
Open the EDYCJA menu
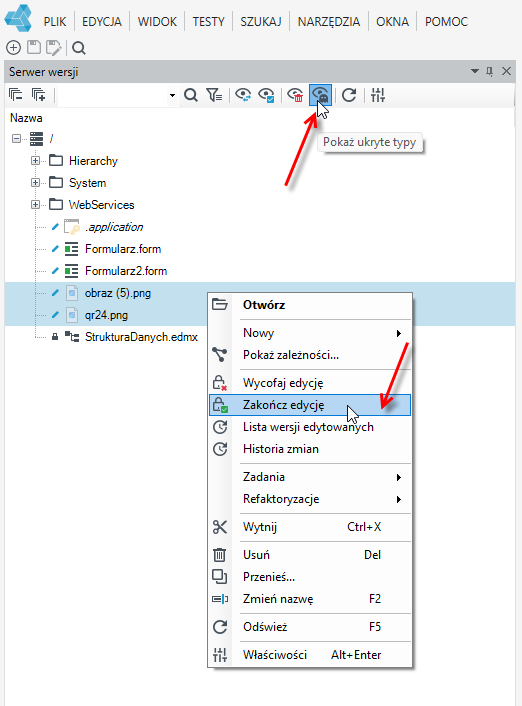102,22
